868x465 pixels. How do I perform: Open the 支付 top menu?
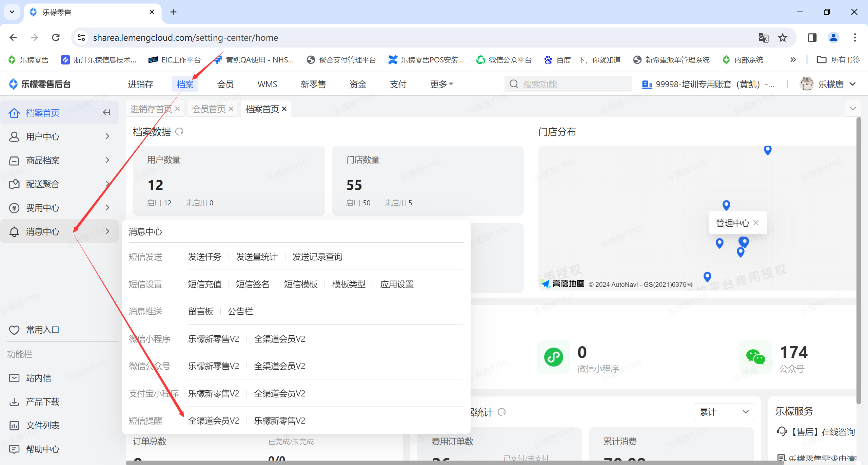pos(398,84)
